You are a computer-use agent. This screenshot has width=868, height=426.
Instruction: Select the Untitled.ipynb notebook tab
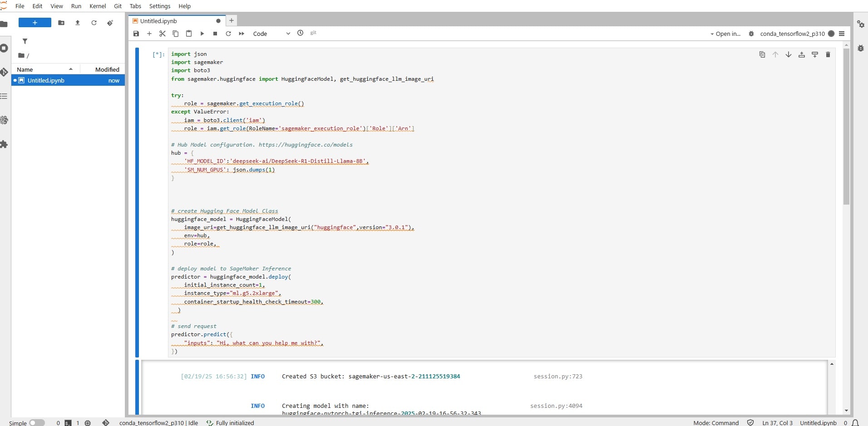(x=177, y=21)
